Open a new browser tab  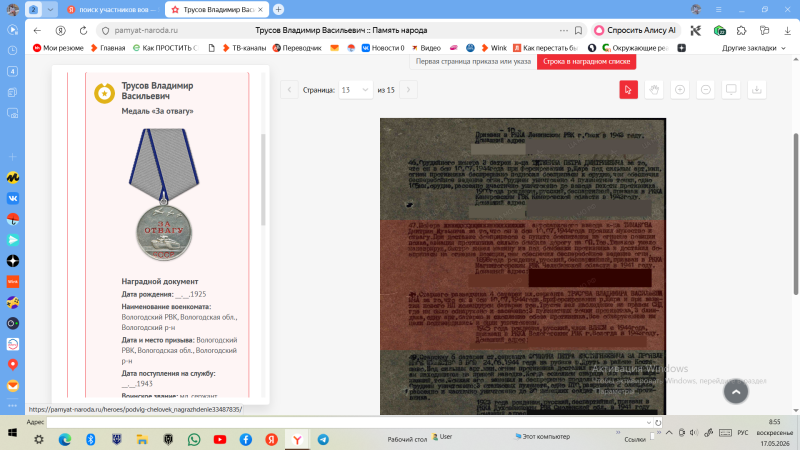[278, 9]
